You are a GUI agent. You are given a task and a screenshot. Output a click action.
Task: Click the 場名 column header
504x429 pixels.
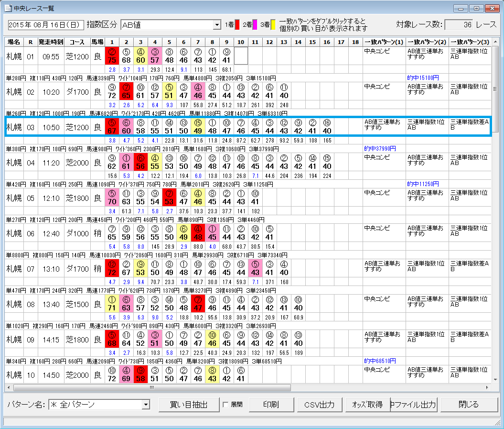coord(14,42)
